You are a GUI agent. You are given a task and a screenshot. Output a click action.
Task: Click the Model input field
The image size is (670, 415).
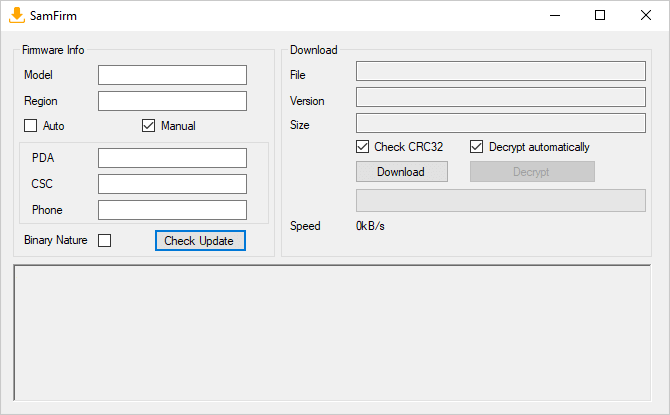[172, 75]
